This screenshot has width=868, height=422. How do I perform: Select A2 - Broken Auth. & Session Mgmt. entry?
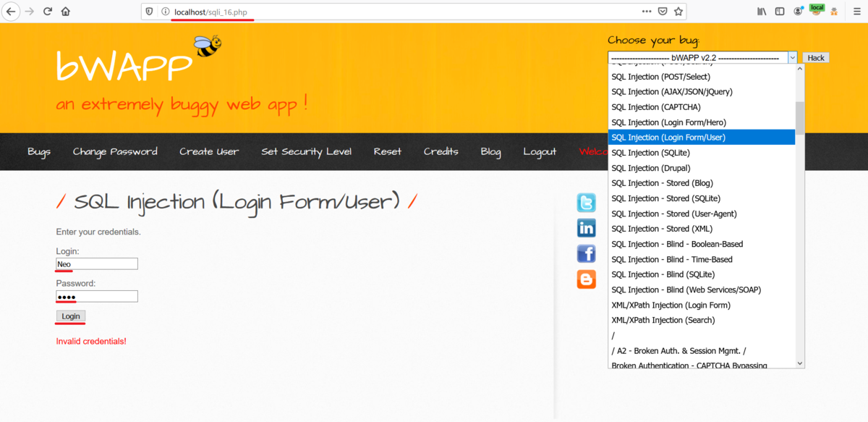[x=702, y=350]
